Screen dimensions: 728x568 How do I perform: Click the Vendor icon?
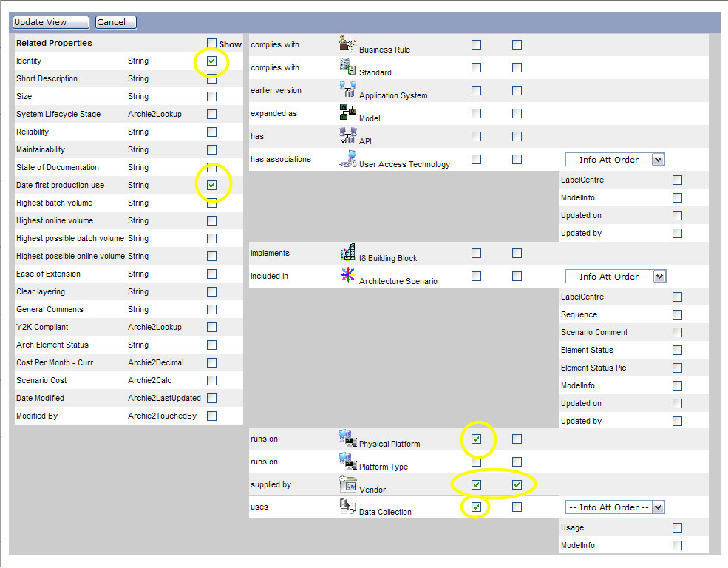point(347,484)
